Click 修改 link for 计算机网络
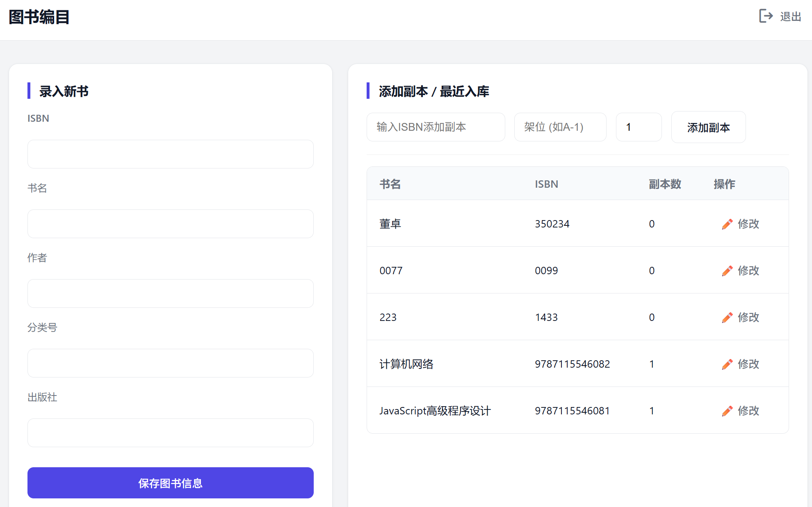812x507 pixels. (x=748, y=364)
